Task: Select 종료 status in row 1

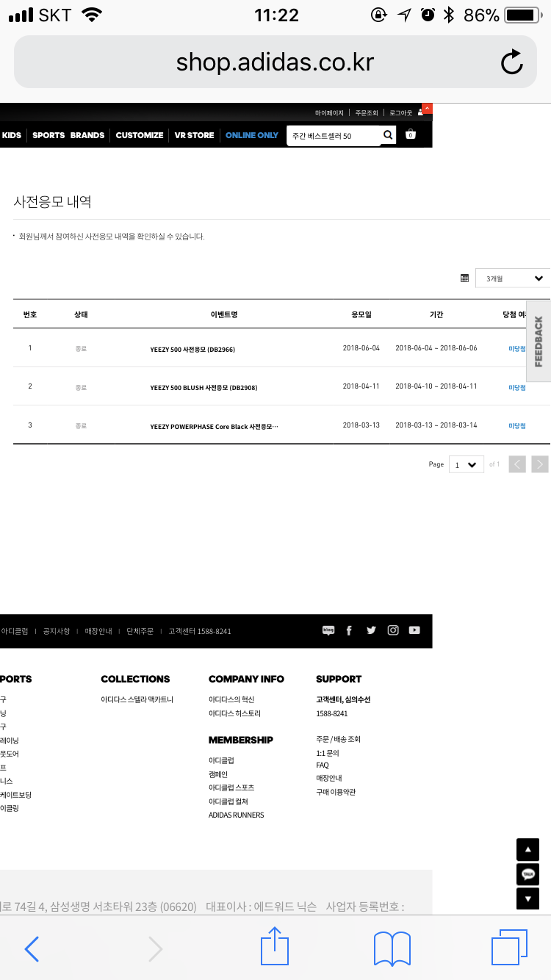Action: (81, 348)
